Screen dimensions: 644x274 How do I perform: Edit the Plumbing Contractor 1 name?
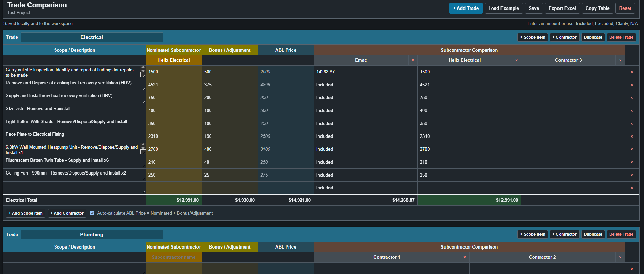pos(387,257)
